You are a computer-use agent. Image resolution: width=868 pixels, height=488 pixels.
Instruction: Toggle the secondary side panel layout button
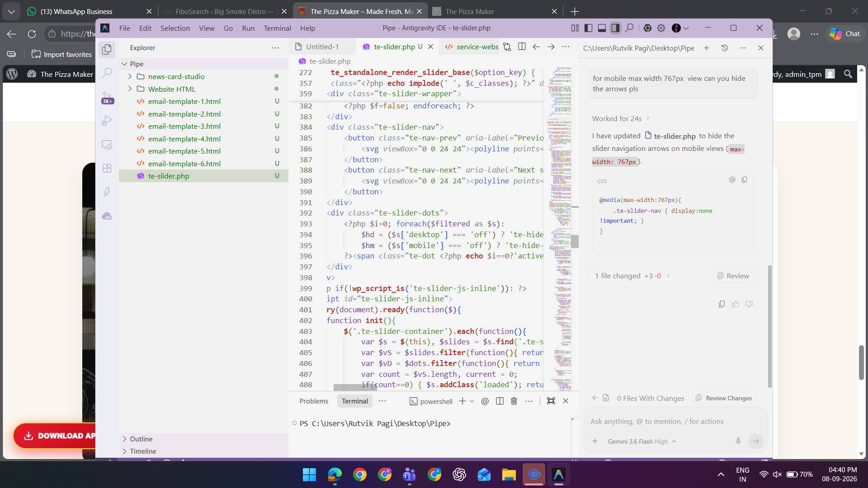point(615,28)
